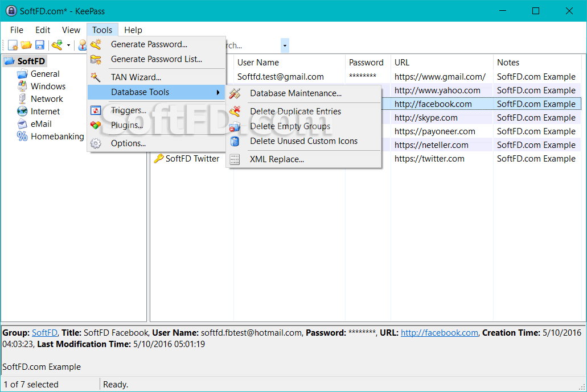Select the Softfd.test@gmail.com user name cell
This screenshot has height=392, width=587.
tap(280, 77)
